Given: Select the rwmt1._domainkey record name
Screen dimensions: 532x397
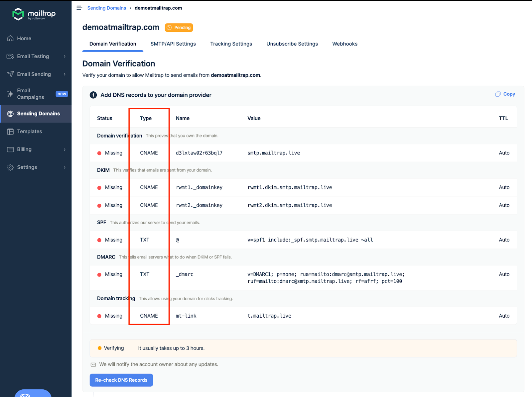Looking at the screenshot, I should 199,187.
